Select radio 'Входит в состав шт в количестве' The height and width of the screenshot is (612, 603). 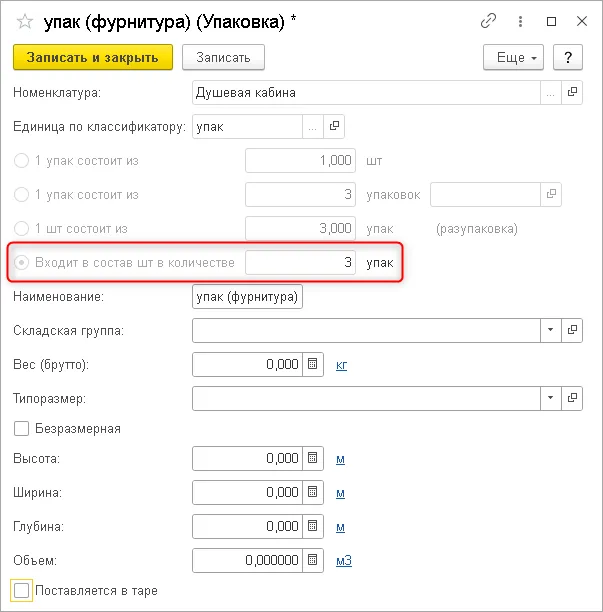[x=21, y=262]
